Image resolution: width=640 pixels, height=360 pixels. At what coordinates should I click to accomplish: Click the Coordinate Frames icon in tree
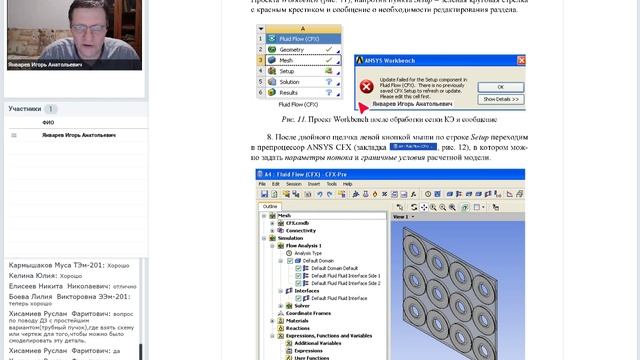point(281,313)
